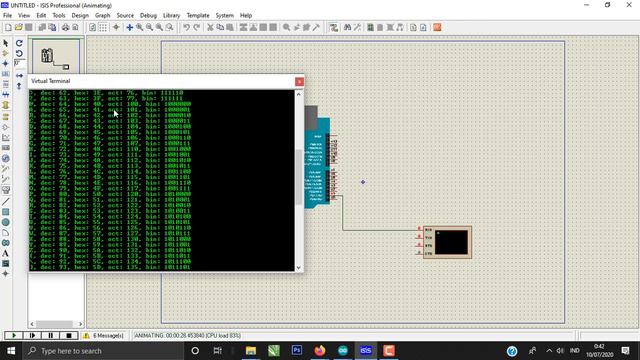Choose the selection arrow tool
Viewport: 640px width, 360px height.
tap(6, 43)
